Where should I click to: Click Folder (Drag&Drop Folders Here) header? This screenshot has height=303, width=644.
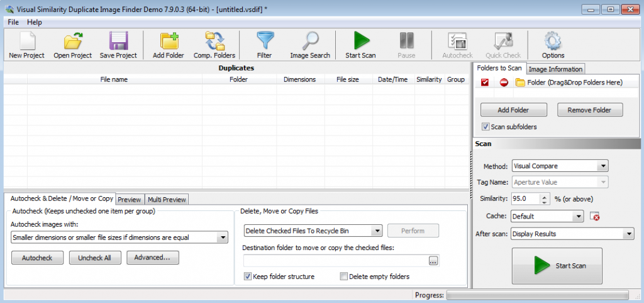tap(575, 83)
